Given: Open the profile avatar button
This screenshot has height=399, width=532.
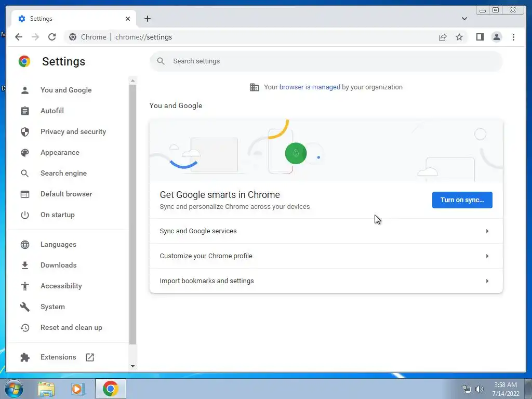Looking at the screenshot, I should click(x=496, y=37).
